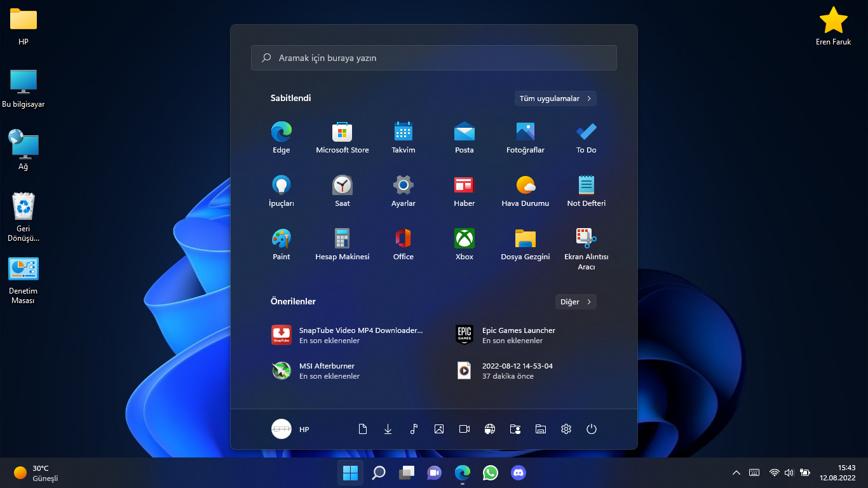868x488 pixels.
Task: Open the Downloads folder icon in Start footer
Action: pyautogui.click(x=388, y=429)
